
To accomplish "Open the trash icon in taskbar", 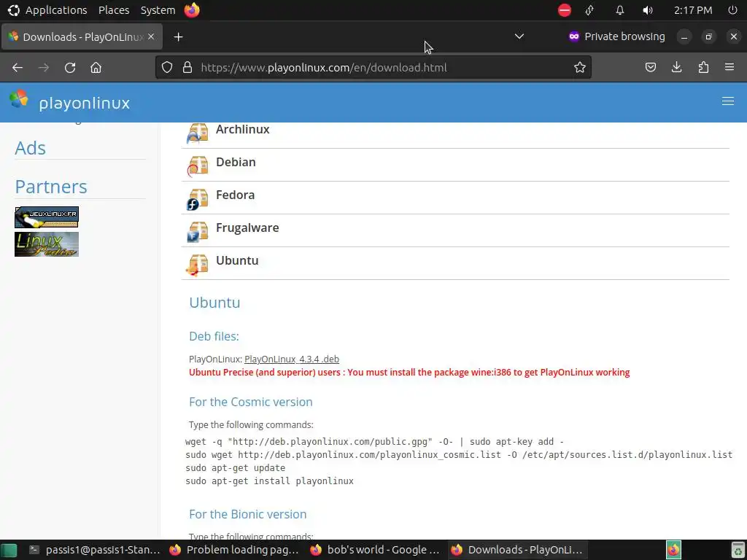I will pos(738,551).
